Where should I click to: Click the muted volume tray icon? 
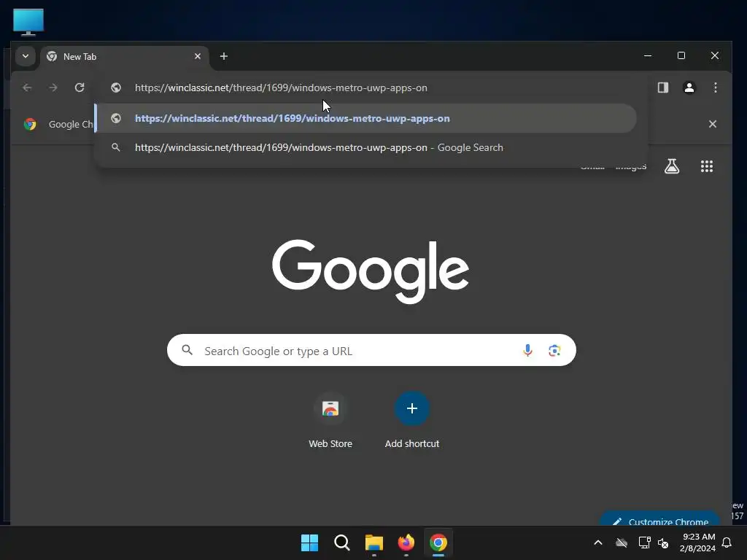pos(663,542)
